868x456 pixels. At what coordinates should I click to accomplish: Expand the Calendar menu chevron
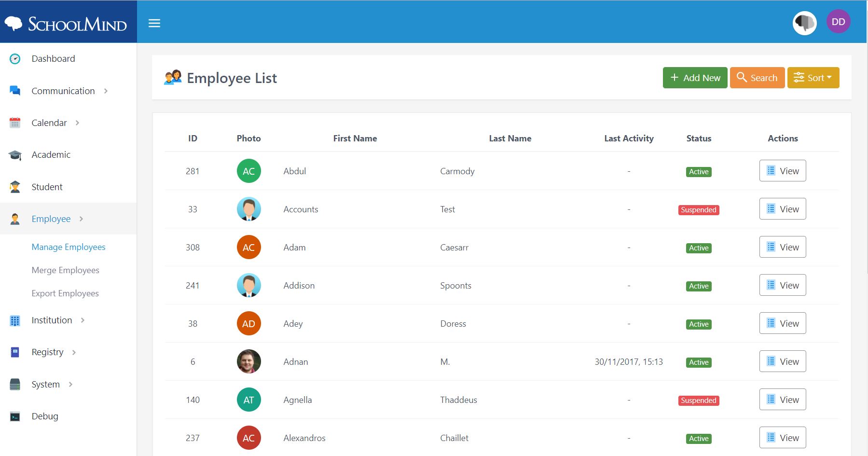(x=77, y=123)
